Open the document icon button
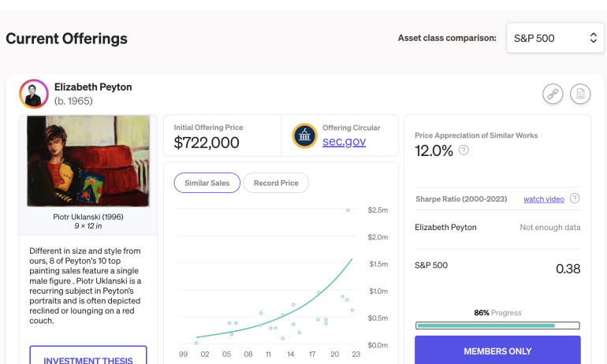The image size is (607, 364). tap(580, 95)
